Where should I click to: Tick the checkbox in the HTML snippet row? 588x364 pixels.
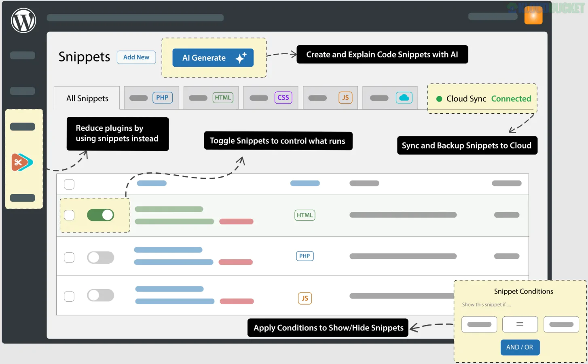tap(69, 215)
